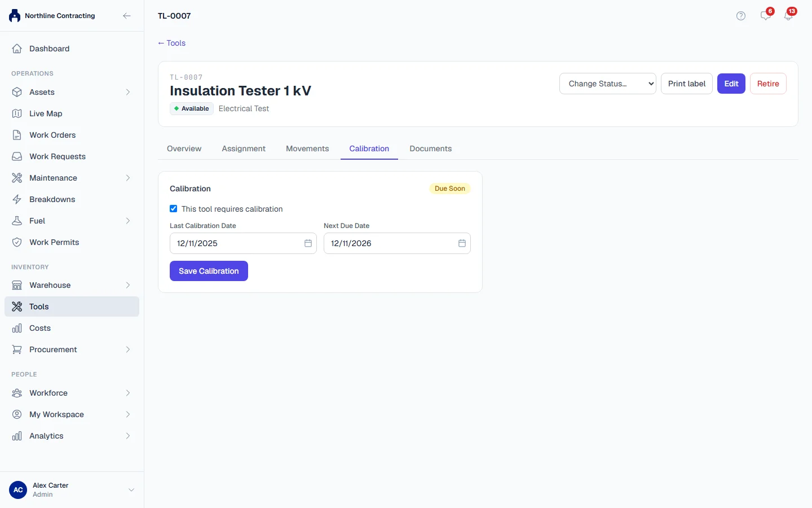The width and height of the screenshot is (812, 508).
Task: Open the user account menu chevron
Action: pos(131,490)
